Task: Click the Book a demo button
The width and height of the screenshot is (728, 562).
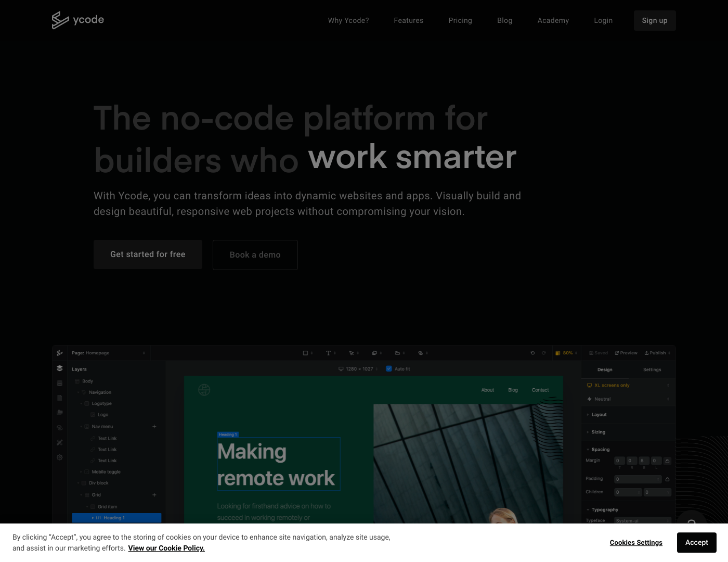Action: tap(255, 255)
